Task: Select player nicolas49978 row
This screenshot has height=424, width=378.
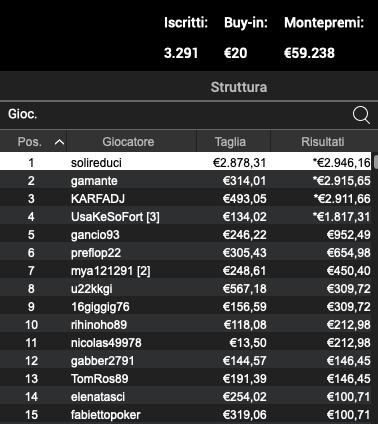Action: tap(186, 343)
